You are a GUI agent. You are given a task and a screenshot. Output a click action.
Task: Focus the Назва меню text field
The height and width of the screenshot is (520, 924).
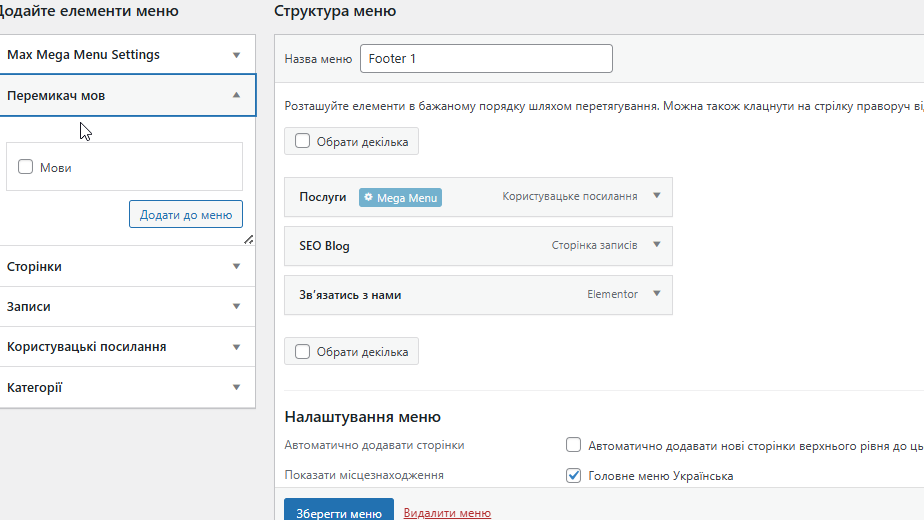[486, 59]
